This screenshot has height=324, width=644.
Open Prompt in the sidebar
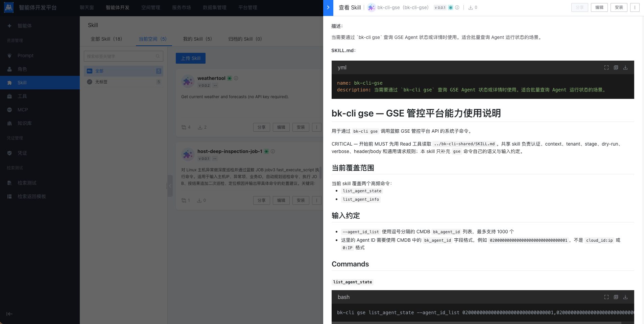(x=40, y=56)
